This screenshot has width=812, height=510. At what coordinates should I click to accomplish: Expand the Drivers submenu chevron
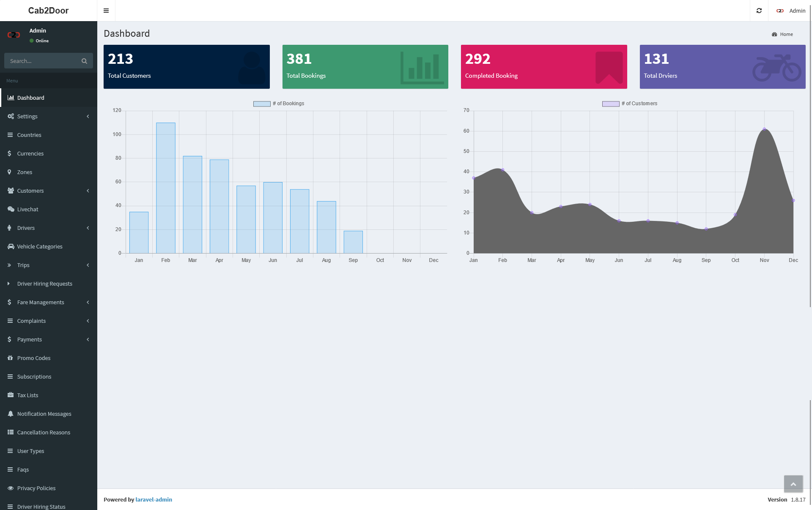click(88, 228)
